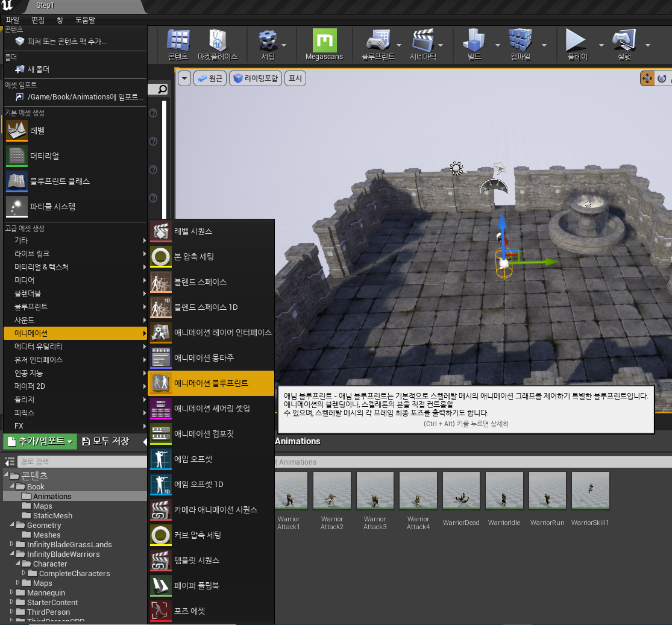Create a 파티클 시스템 asset
The width and height of the screenshot is (672, 625).
coord(75,207)
